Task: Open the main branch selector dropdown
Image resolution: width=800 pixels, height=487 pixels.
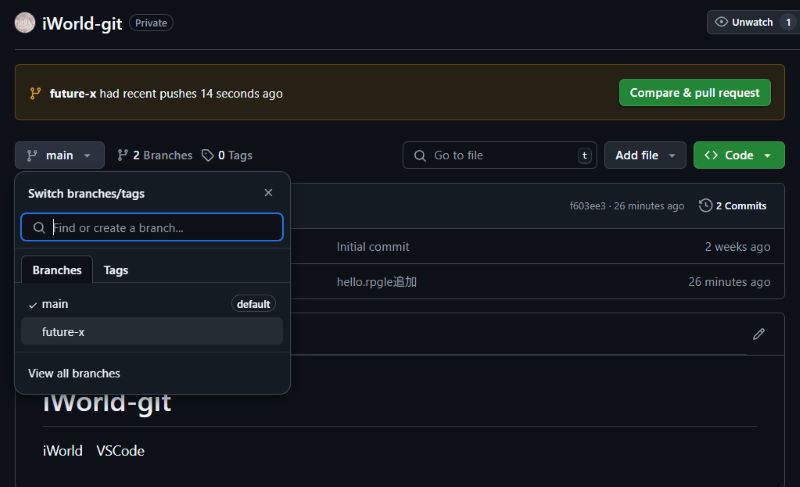Action: click(x=60, y=155)
